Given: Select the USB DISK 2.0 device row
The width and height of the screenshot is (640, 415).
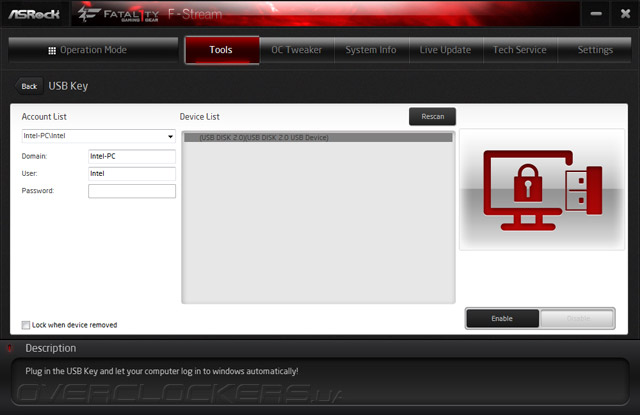Looking at the screenshot, I should tap(318, 138).
